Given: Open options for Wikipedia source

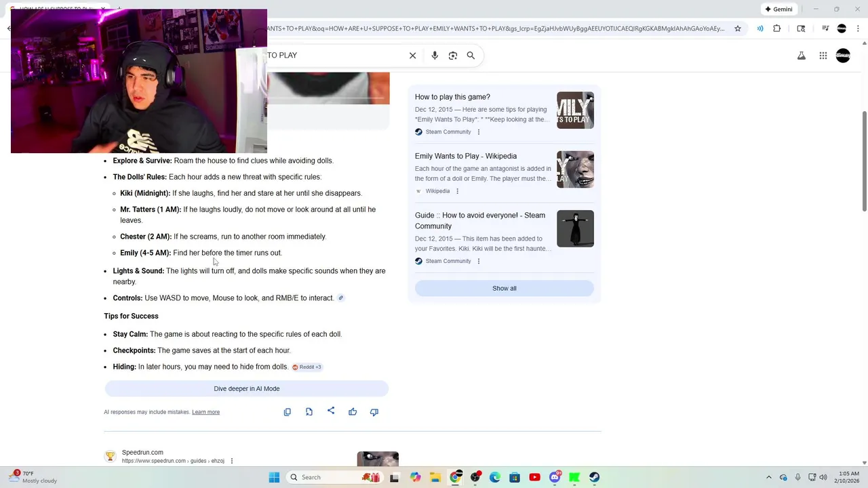Looking at the screenshot, I should [x=458, y=191].
